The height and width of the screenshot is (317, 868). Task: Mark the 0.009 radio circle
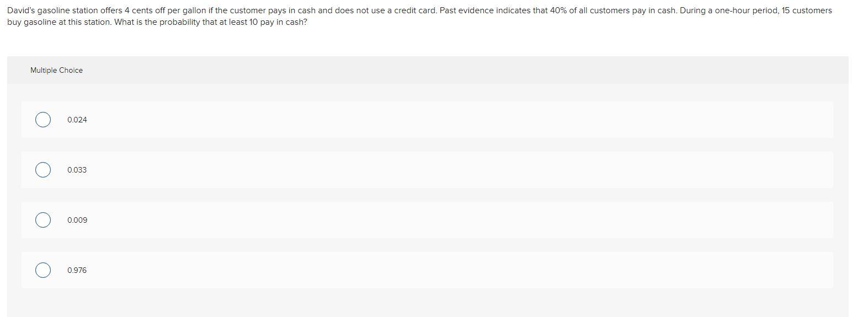coord(43,220)
